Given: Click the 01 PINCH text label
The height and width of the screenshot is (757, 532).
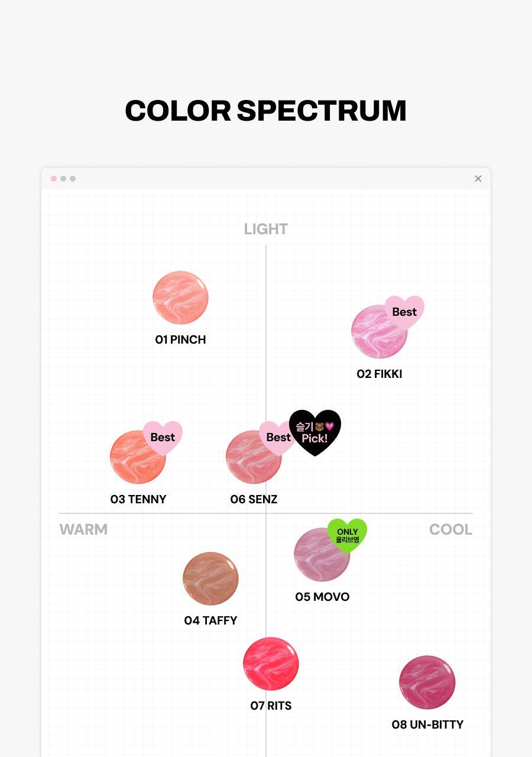Looking at the screenshot, I should (x=180, y=339).
